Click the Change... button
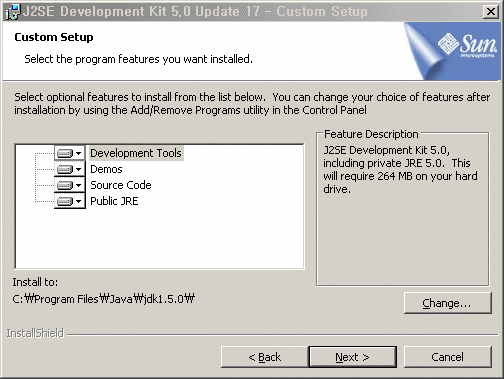This screenshot has width=504, height=379. (x=447, y=303)
